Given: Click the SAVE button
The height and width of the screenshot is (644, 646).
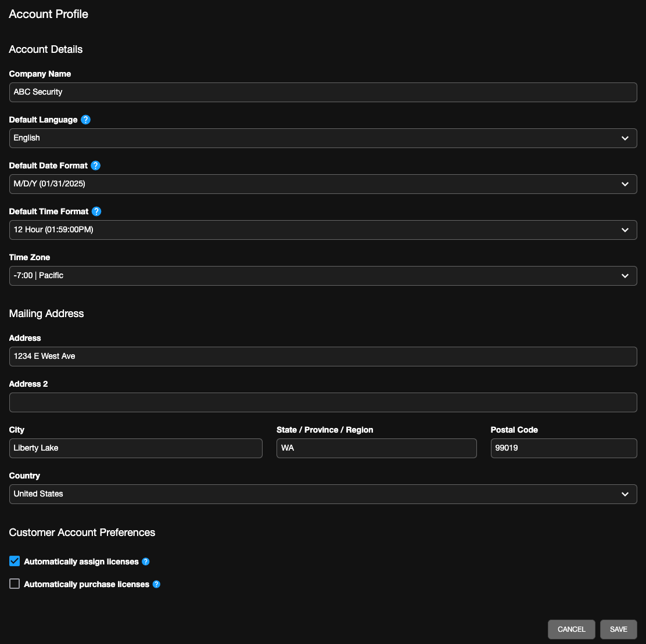Looking at the screenshot, I should 619,629.
